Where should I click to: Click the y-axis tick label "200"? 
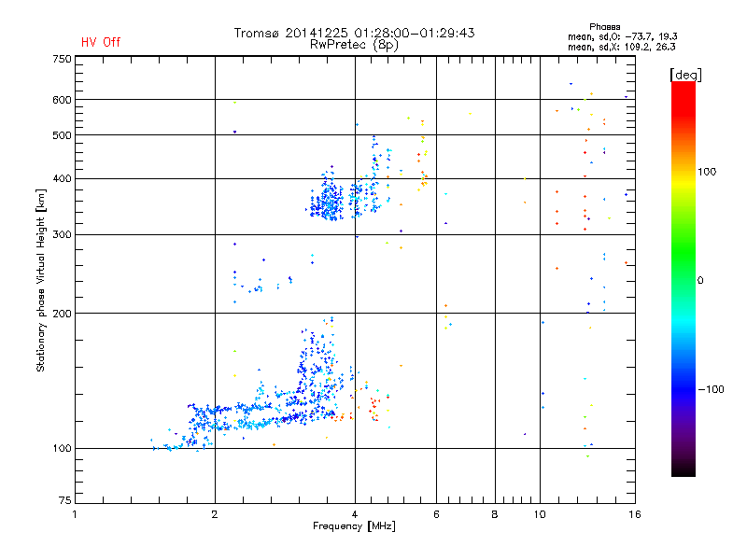pos(62,314)
